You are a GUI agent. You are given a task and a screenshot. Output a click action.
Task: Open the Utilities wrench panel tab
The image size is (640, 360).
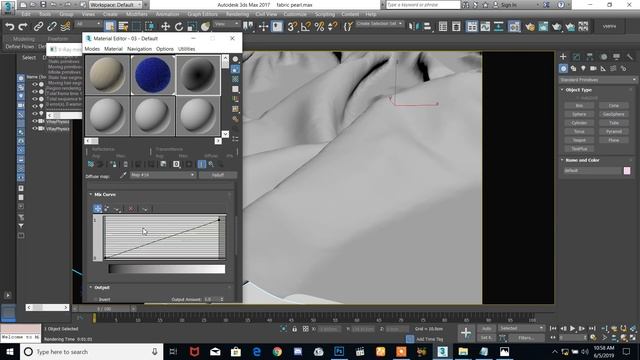pyautogui.click(x=630, y=57)
